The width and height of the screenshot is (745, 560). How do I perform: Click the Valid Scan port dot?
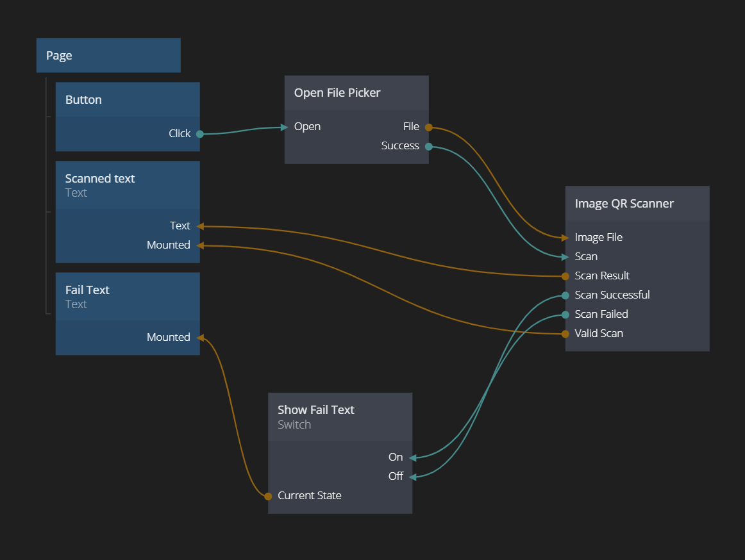pyautogui.click(x=565, y=334)
